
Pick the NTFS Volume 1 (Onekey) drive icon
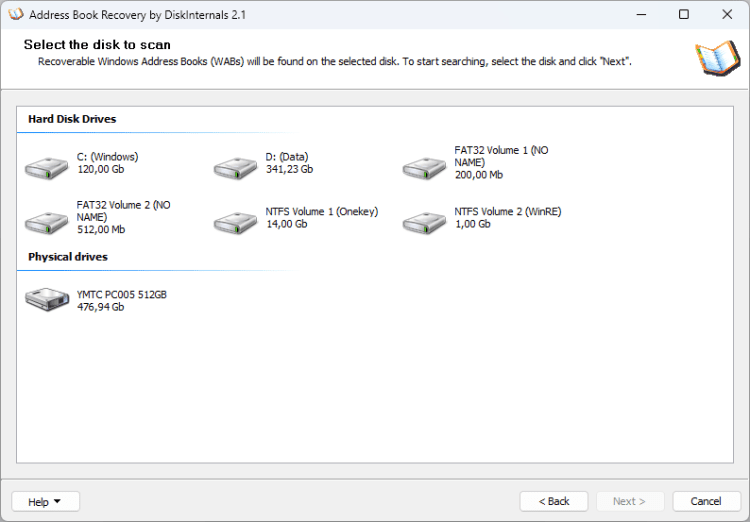click(x=235, y=222)
